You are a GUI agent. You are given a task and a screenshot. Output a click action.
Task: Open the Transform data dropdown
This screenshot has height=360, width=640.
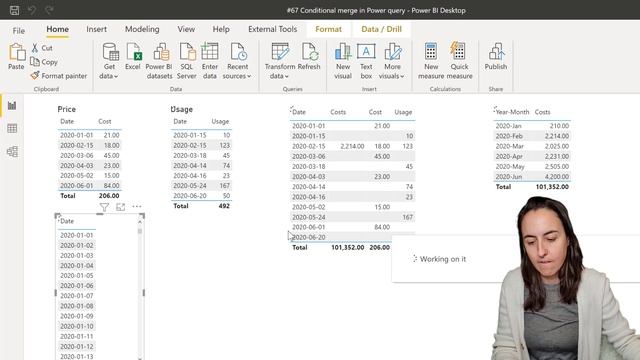click(x=280, y=61)
